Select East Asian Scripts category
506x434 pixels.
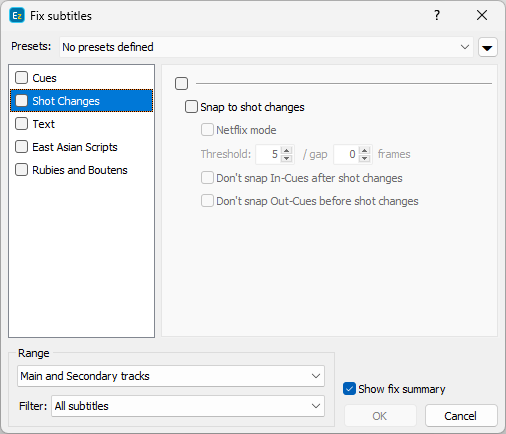click(75, 147)
